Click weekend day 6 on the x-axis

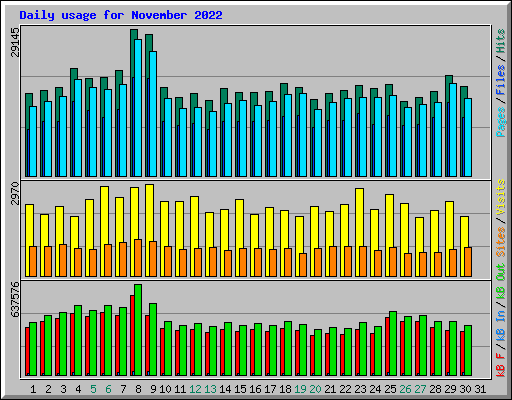108,389
